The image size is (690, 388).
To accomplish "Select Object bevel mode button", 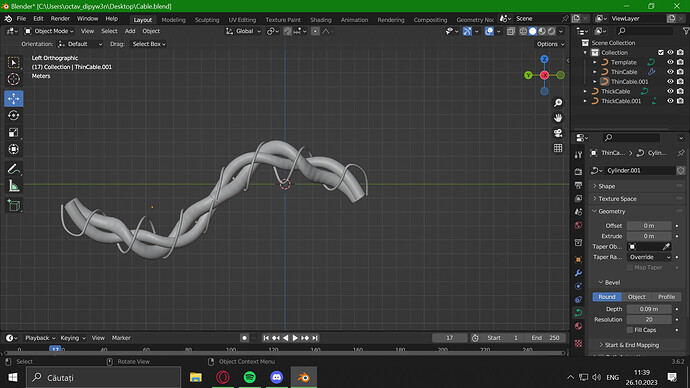I will tap(636, 297).
